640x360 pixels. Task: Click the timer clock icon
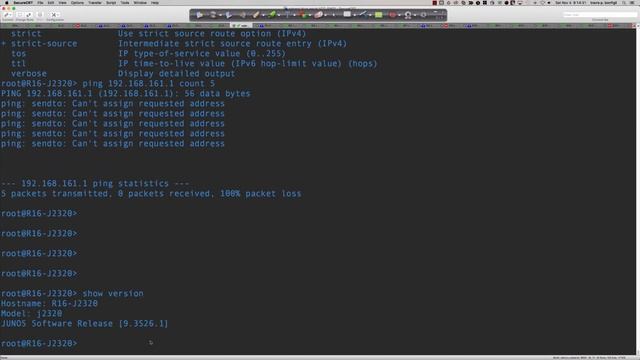point(424,15)
